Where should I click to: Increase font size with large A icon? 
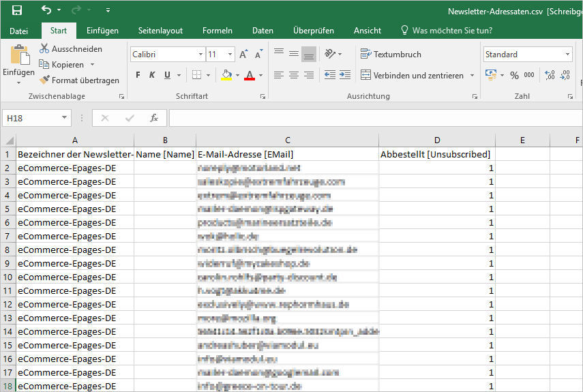pyautogui.click(x=243, y=55)
